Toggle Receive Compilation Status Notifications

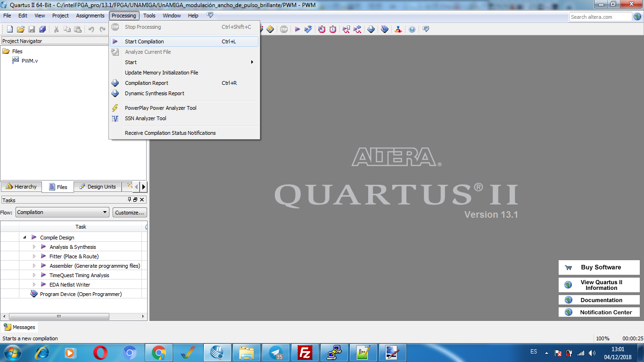click(x=170, y=133)
